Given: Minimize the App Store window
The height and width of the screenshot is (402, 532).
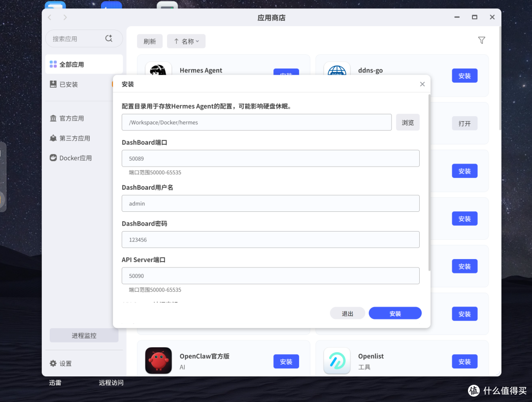Looking at the screenshot, I should 457,17.
